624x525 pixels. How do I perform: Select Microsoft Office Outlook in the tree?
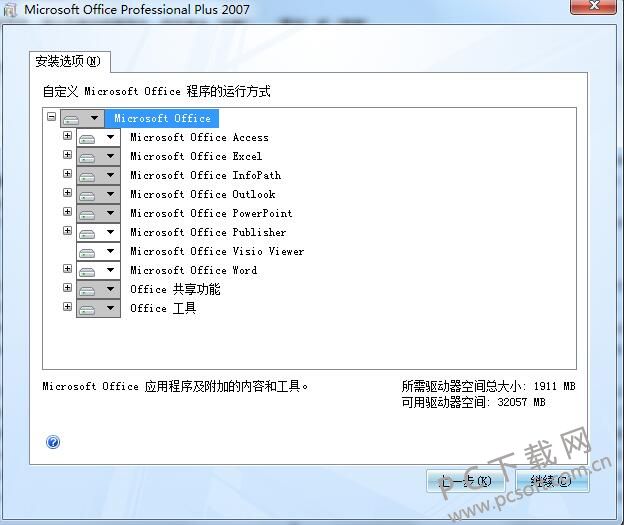[x=203, y=195]
